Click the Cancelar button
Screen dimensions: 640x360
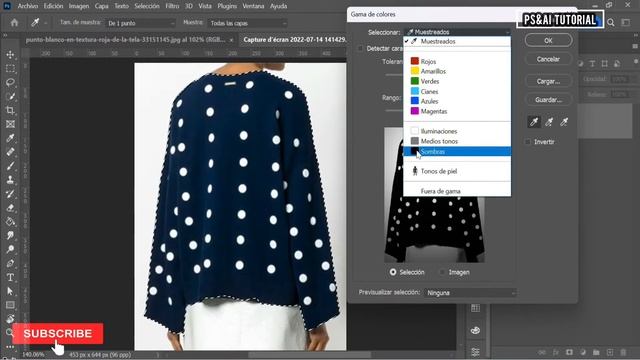click(548, 59)
